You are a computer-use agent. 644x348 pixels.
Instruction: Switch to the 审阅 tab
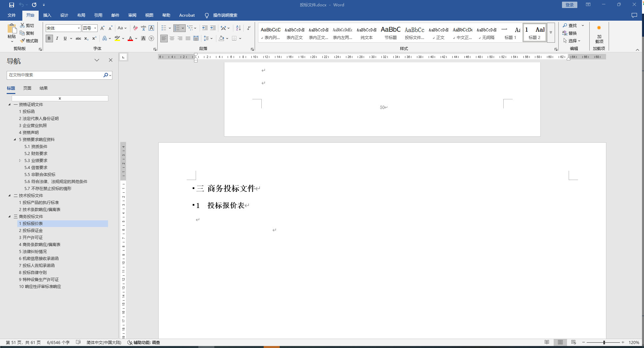point(132,15)
